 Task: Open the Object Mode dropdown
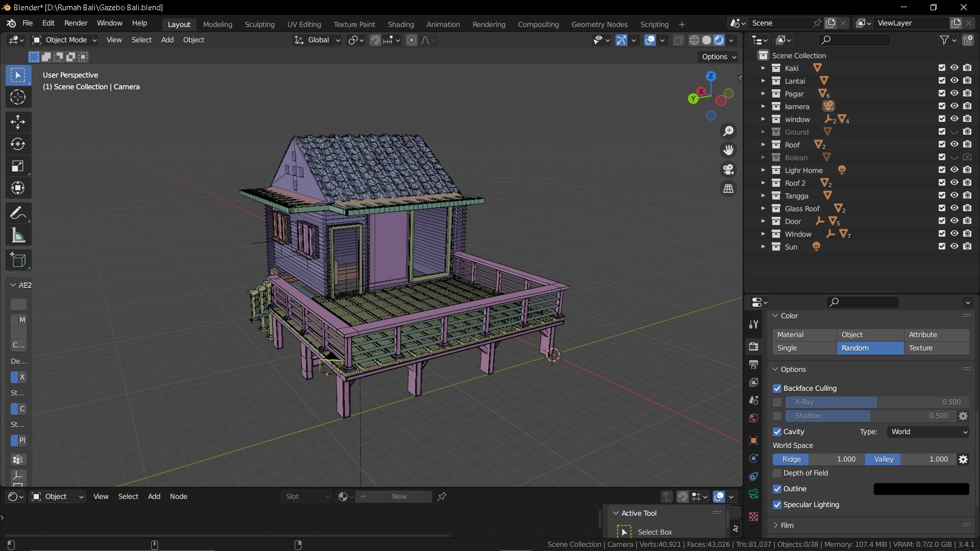(x=64, y=40)
